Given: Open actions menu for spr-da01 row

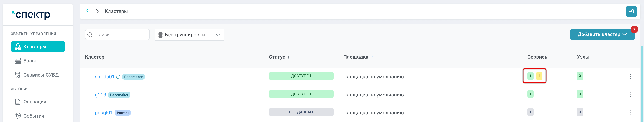Looking at the screenshot, I should pos(631,77).
